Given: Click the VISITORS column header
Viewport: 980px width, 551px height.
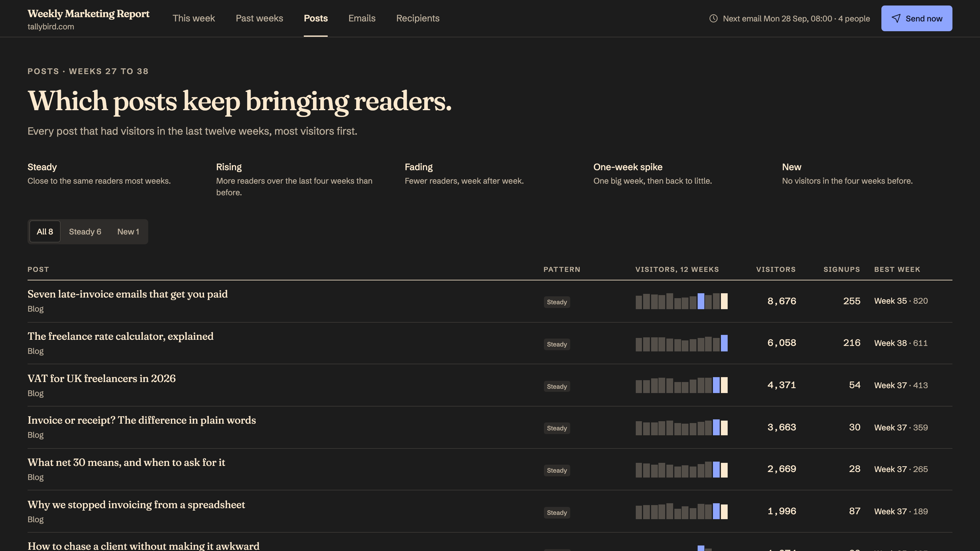Looking at the screenshot, I should tap(776, 269).
